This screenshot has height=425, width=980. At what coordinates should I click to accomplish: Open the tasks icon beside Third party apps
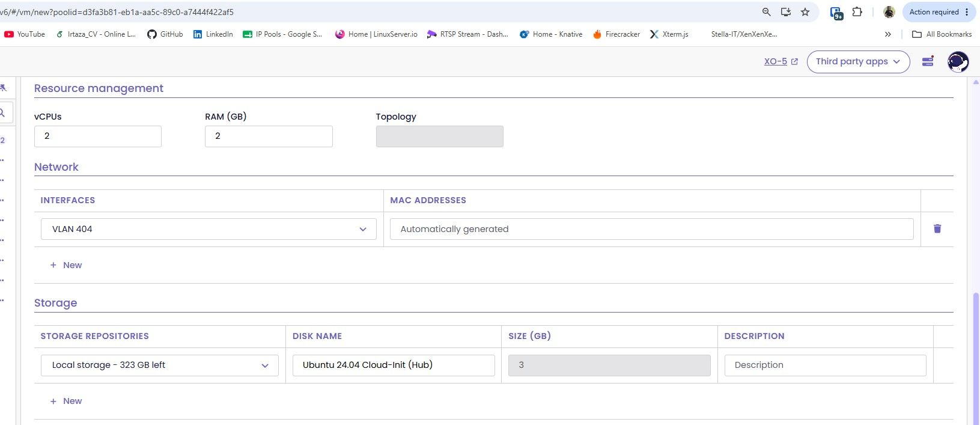[928, 61]
